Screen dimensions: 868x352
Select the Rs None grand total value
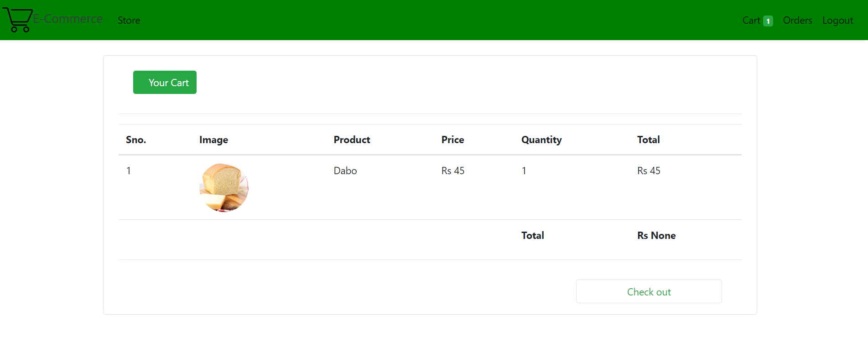pos(656,235)
